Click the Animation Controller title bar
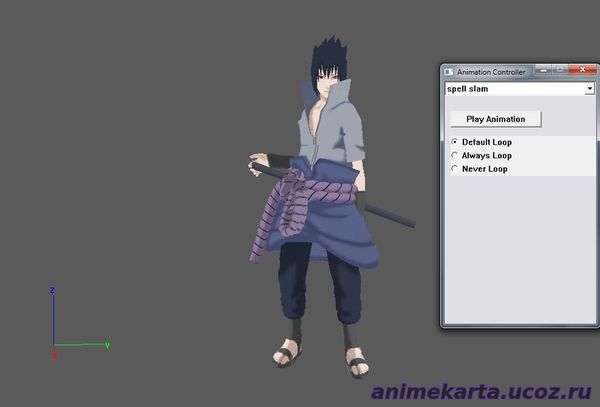 pyautogui.click(x=491, y=72)
